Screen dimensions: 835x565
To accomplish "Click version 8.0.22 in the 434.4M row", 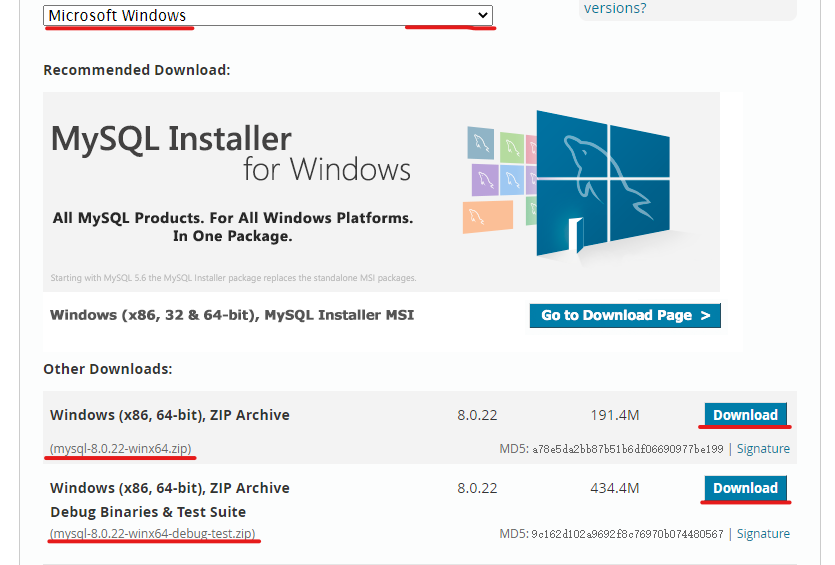I will [x=477, y=488].
